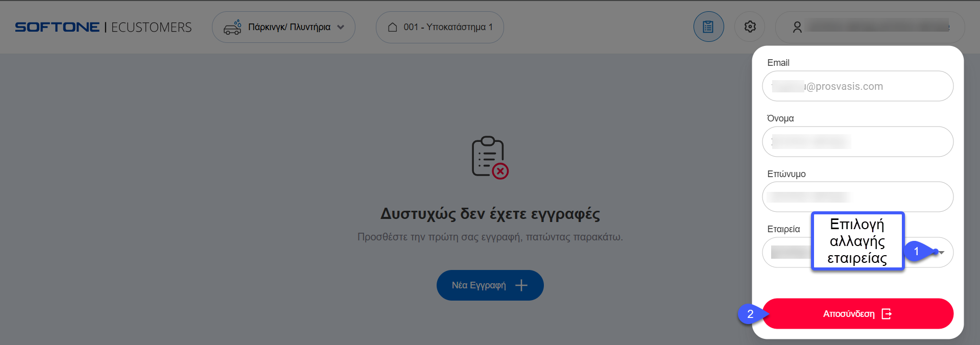Screen dimensions: 980x345
Task: Click the user profile icon
Action: click(797, 27)
